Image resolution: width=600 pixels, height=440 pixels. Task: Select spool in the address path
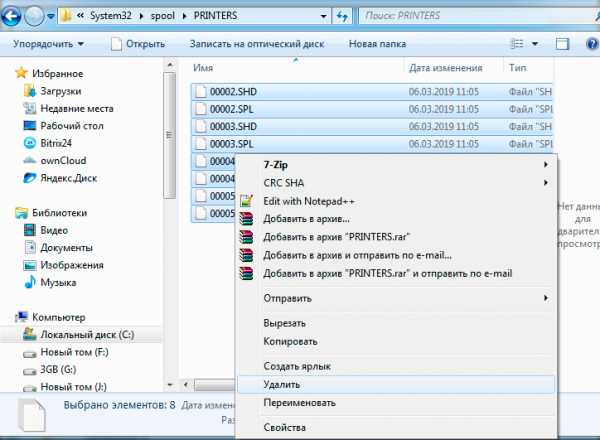pyautogui.click(x=163, y=16)
